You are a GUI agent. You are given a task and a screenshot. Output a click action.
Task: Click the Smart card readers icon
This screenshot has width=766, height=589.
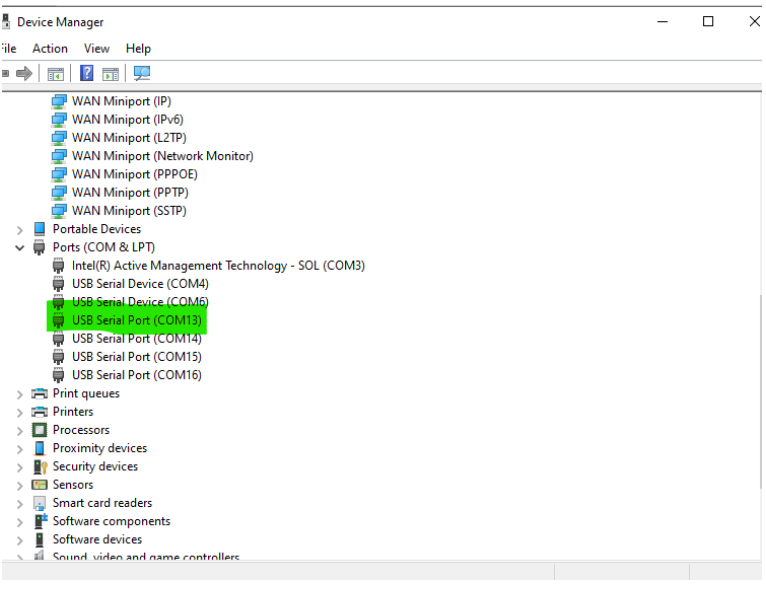39,503
